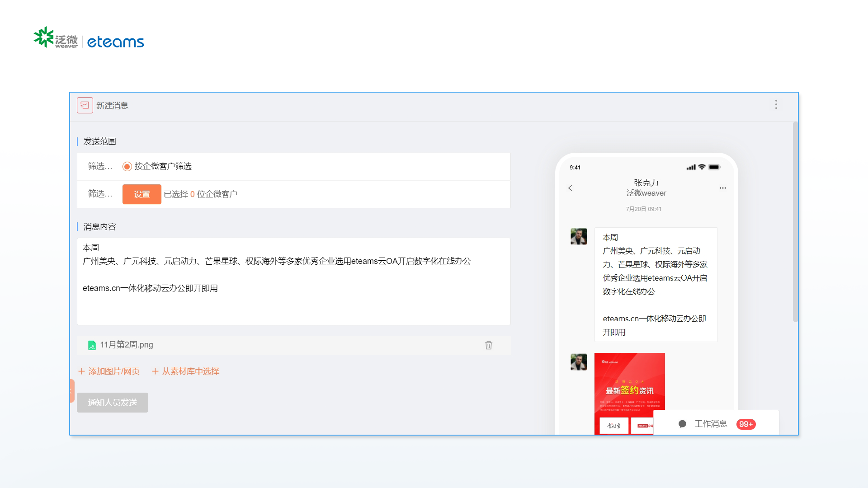868x488 pixels.
Task: Select the 按企微客户筛选 radio button
Action: [x=127, y=167]
